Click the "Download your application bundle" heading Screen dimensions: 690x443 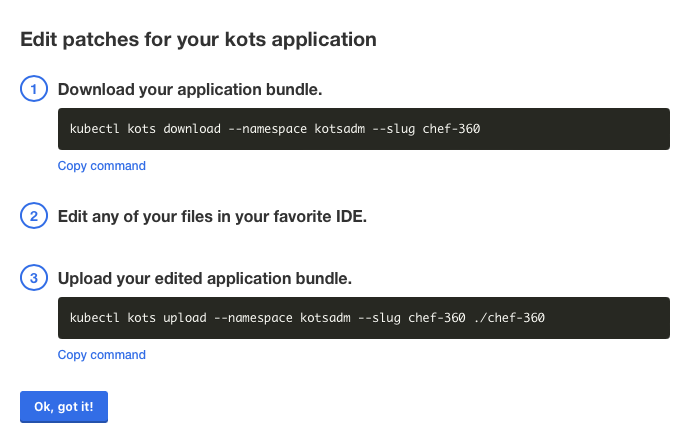click(190, 90)
